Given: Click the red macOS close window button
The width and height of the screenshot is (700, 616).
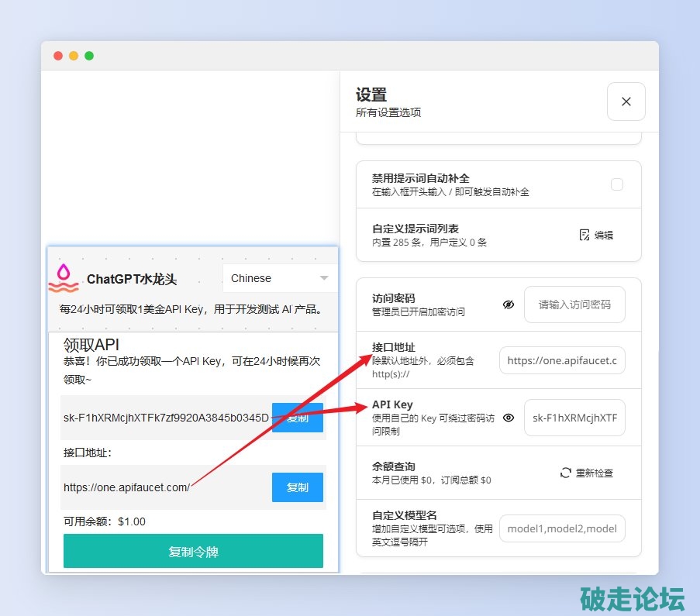Looking at the screenshot, I should pyautogui.click(x=58, y=56).
